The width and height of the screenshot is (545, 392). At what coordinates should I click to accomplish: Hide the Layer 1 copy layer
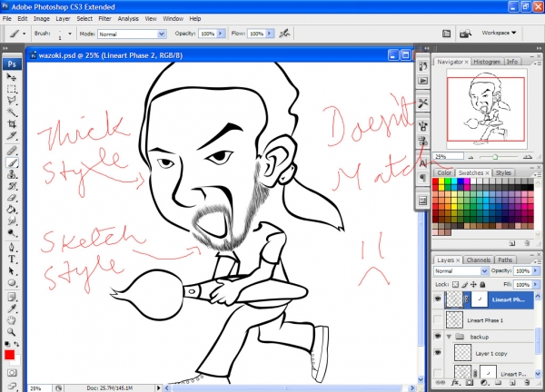[x=438, y=353]
